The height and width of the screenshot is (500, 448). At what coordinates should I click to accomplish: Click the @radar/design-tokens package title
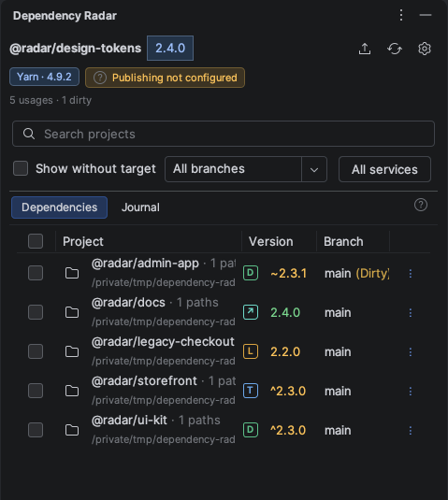(x=76, y=49)
